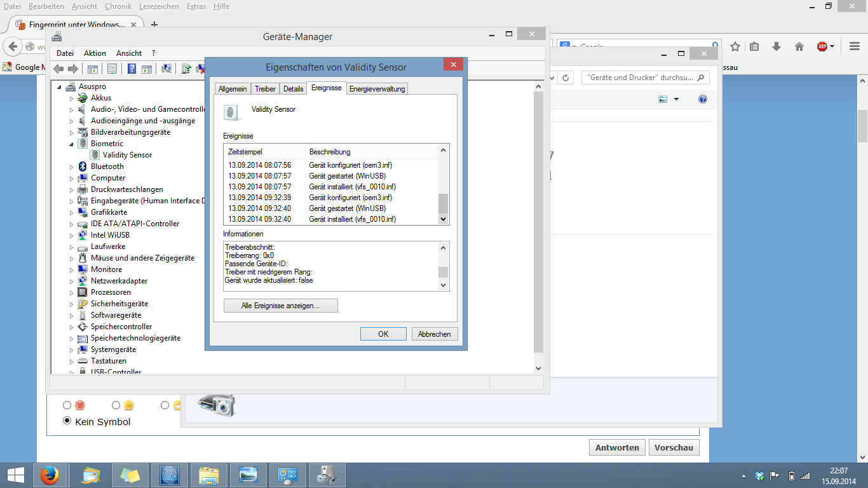Click the refresh icon in Geräte und Drucker window
The image size is (868, 488).
pos(567,78)
